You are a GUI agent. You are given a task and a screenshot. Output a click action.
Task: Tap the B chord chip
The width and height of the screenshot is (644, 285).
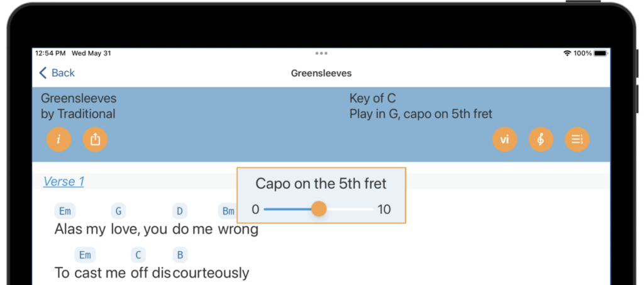click(180, 255)
